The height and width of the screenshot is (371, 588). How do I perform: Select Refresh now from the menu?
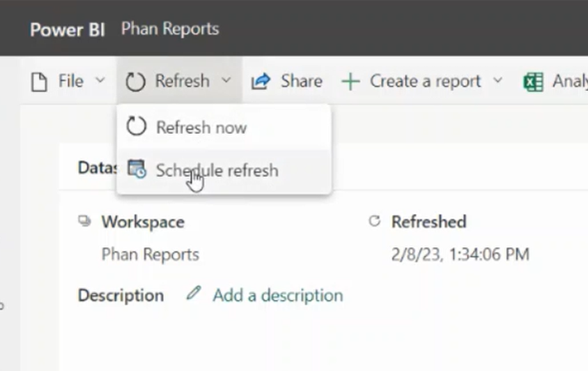(224, 127)
